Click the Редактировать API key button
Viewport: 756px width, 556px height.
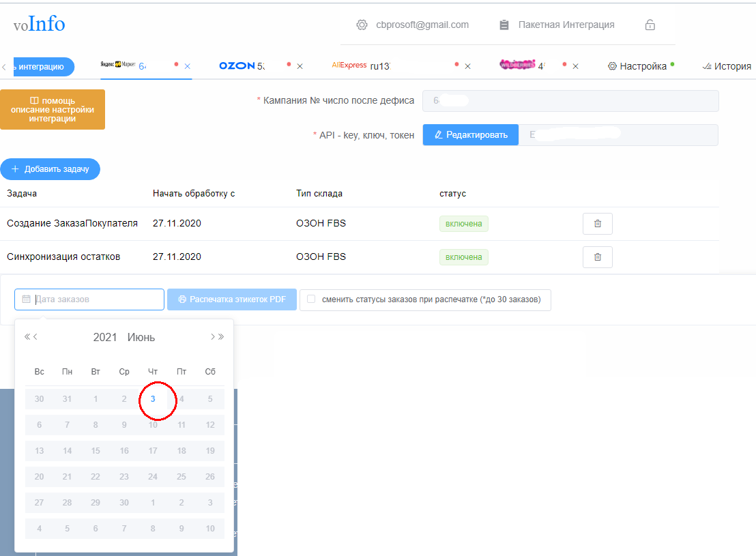pos(470,135)
